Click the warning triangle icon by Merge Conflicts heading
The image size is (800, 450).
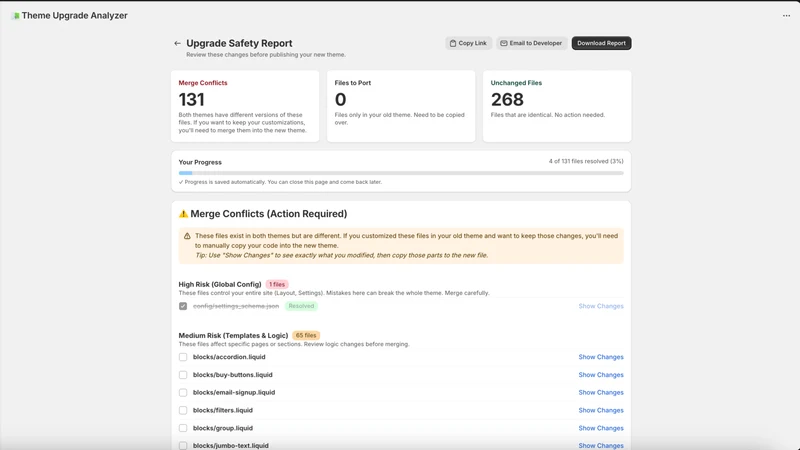tap(183, 214)
